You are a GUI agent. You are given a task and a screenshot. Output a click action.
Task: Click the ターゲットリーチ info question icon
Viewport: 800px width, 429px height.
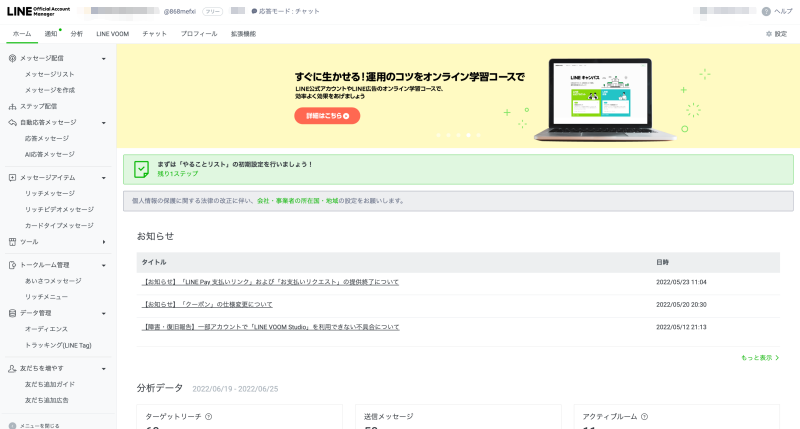(x=209, y=416)
